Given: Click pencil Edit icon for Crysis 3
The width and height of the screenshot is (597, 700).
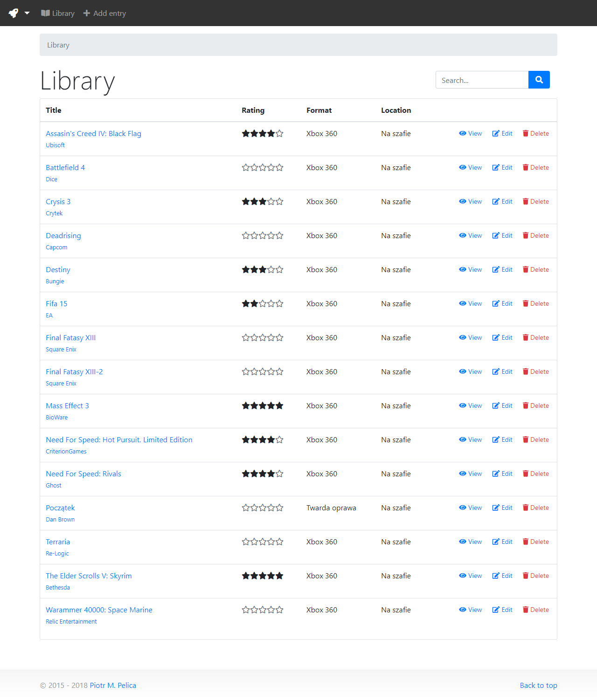Looking at the screenshot, I should click(496, 201).
